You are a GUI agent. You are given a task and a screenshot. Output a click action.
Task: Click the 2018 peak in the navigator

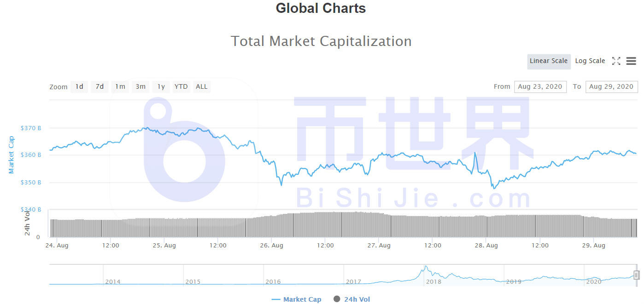coord(425,267)
